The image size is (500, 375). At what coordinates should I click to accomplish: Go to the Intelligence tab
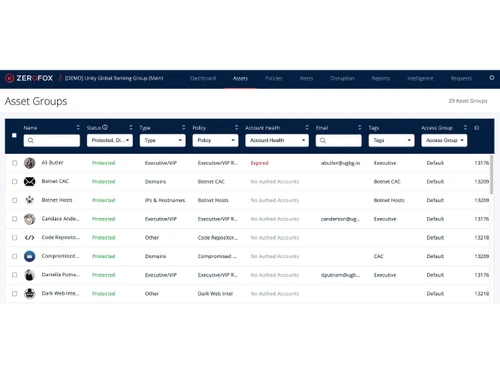420,78
